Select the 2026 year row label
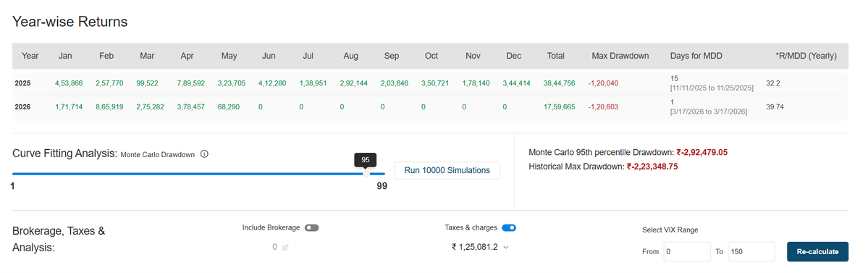 [22, 107]
